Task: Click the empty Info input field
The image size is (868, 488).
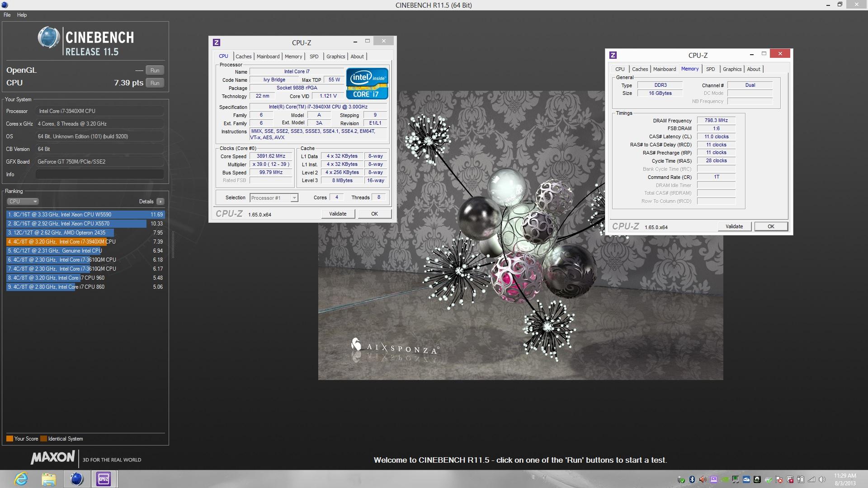Action: (99, 174)
